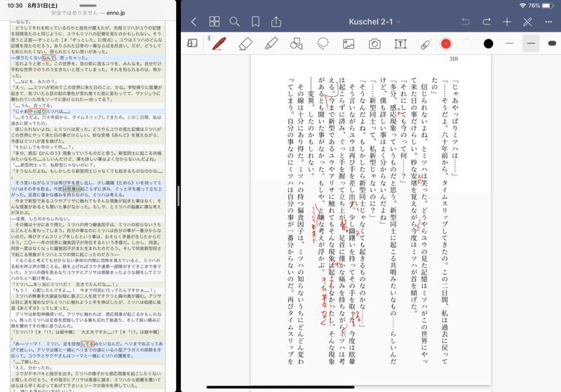Select the medium stroke width
The height and width of the screenshot is (392, 561).
531,43
